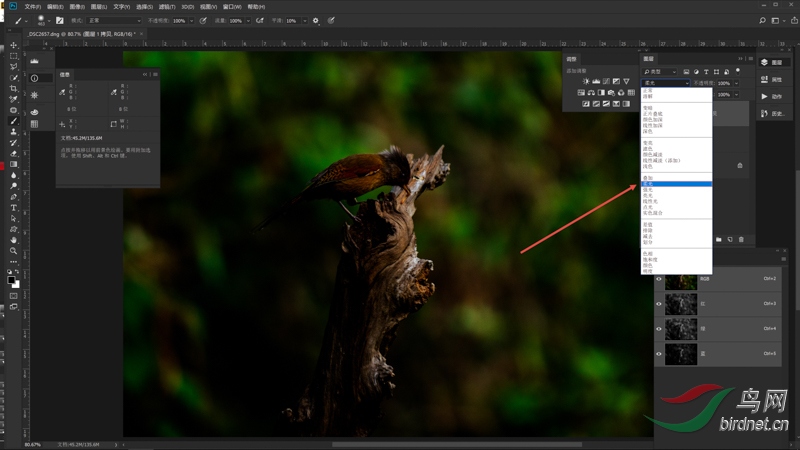Click the foreground color swatch in toolbar
Image resolution: width=800 pixels, height=450 pixels.
point(12,279)
